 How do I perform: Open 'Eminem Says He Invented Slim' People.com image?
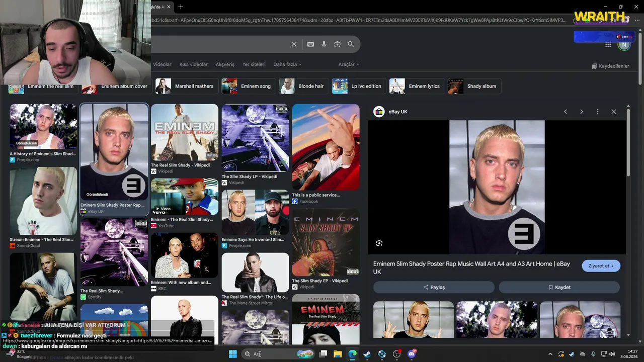pyautogui.click(x=255, y=213)
